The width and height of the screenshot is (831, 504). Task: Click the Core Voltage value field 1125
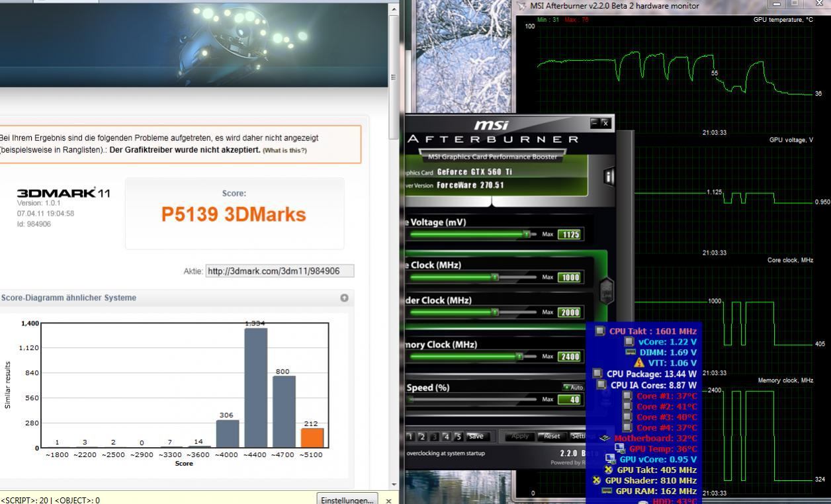[570, 235]
